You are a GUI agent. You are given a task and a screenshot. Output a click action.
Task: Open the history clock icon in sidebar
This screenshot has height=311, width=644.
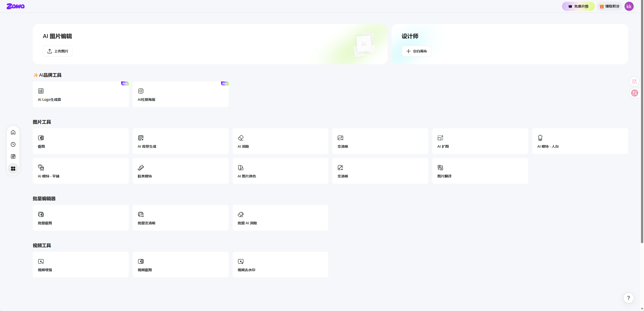(x=13, y=144)
